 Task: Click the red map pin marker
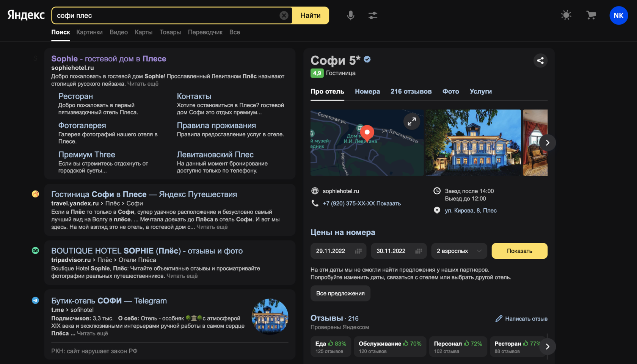[367, 134]
